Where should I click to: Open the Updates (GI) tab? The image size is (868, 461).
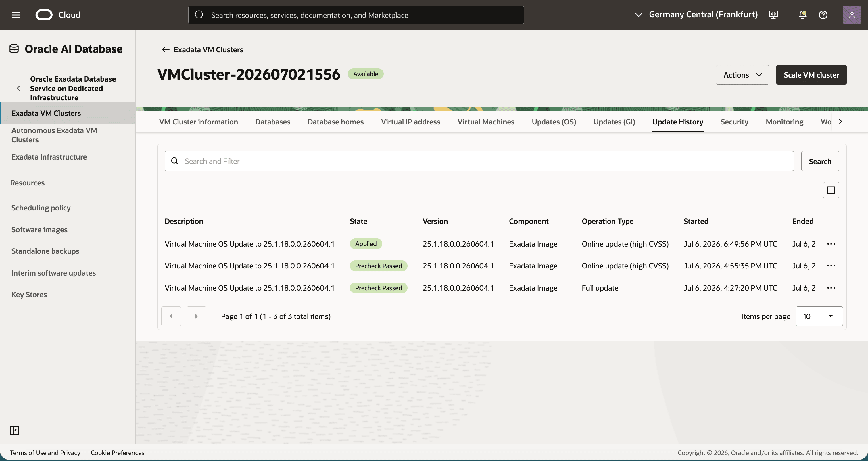point(614,122)
